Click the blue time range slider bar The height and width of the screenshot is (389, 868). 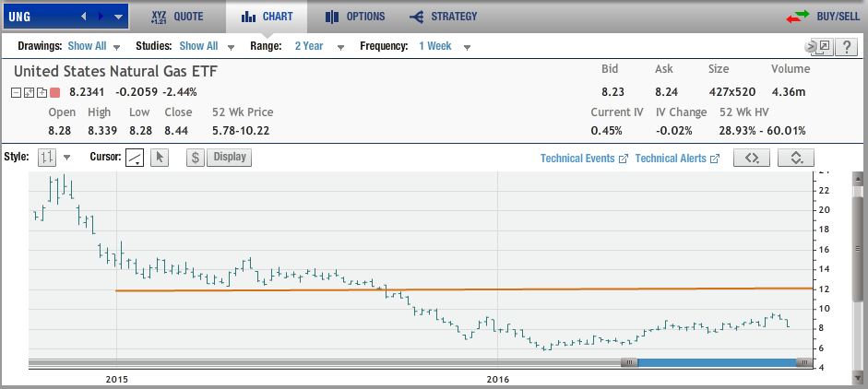[x=717, y=363]
